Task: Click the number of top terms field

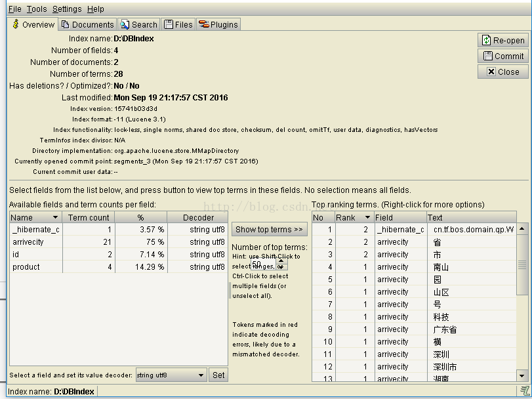Action: 264,264
